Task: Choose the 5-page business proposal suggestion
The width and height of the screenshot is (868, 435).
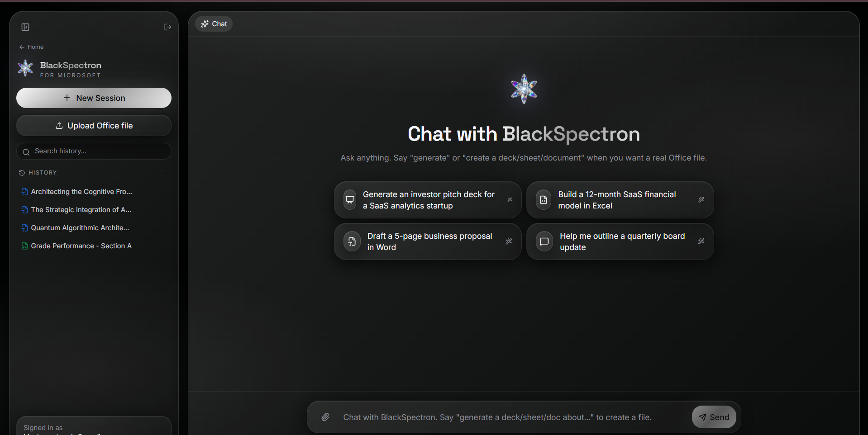Action: (x=428, y=241)
